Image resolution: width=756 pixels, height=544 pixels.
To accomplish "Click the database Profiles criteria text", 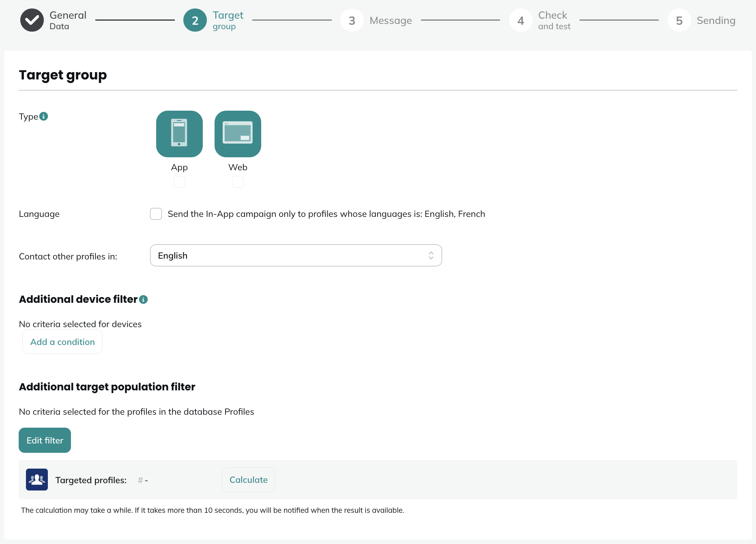I will [x=137, y=412].
